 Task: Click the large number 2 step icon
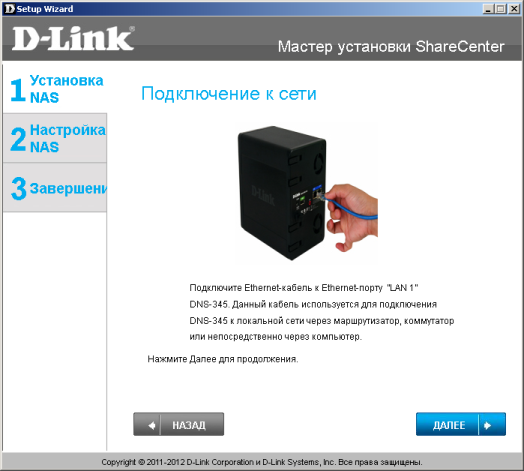tap(18, 139)
